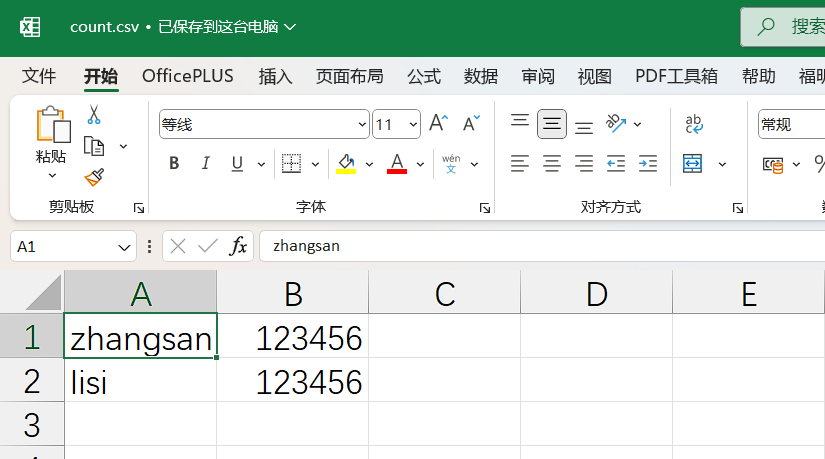
Task: Click the Name Box showing A1
Action: pyautogui.click(x=73, y=246)
